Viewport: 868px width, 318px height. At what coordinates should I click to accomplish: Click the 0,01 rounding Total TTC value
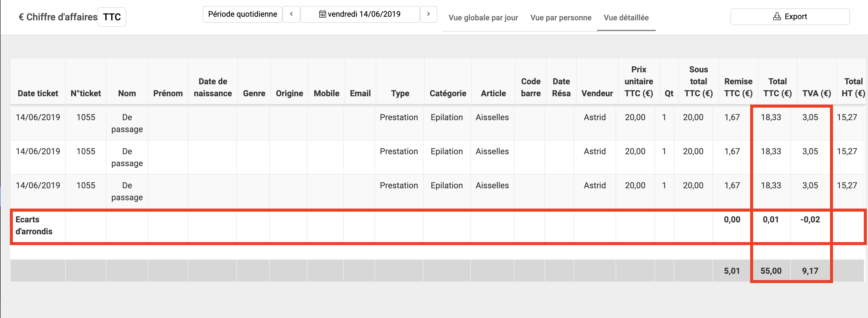pos(770,219)
